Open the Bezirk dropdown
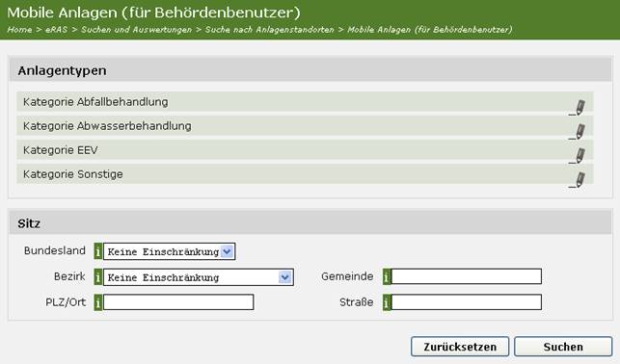Screen dimensions: 620x364 199,277
